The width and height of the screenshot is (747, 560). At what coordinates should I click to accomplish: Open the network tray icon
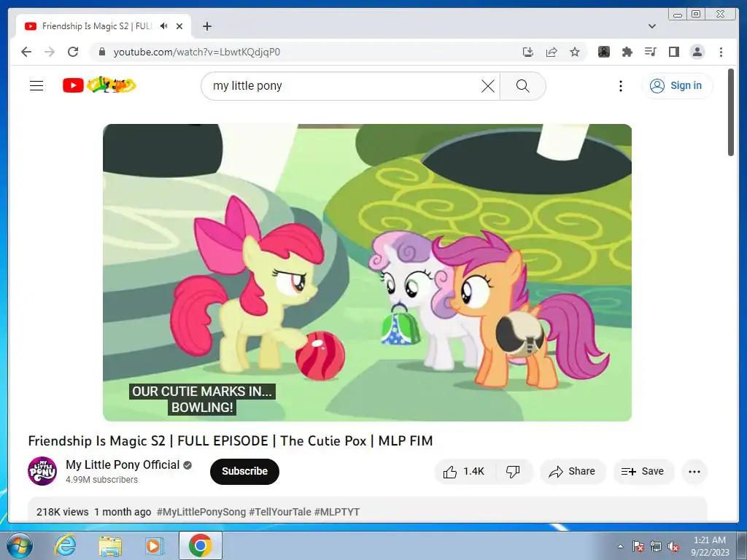point(656,546)
